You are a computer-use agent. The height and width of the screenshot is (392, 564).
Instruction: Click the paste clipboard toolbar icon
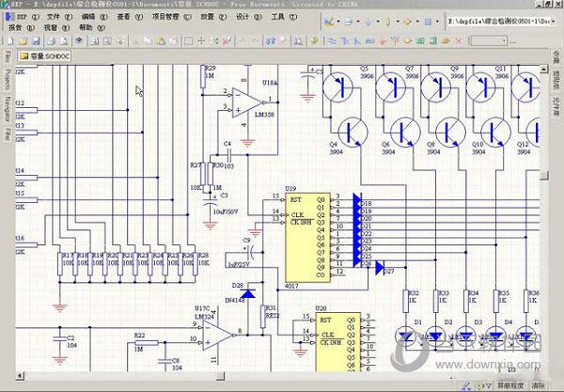[161, 41]
